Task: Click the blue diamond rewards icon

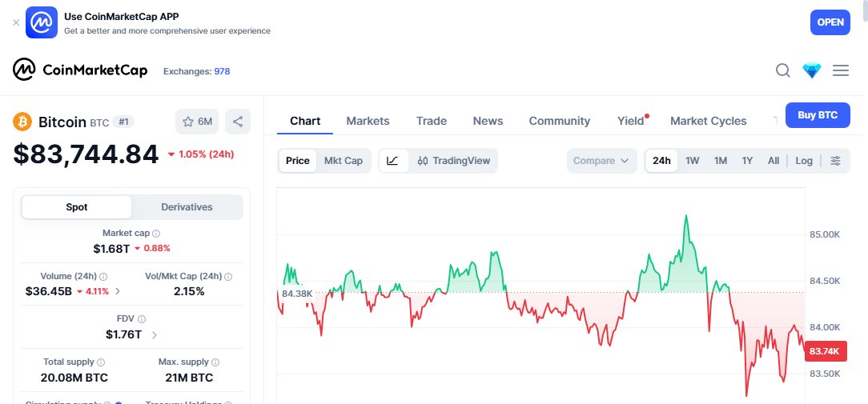Action: [811, 70]
